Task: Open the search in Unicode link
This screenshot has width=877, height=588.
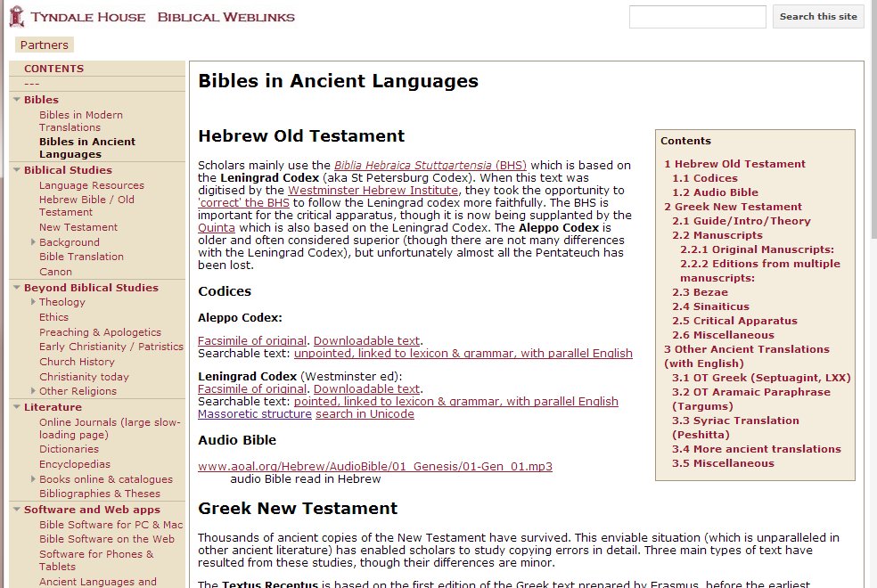Action: 365,414
